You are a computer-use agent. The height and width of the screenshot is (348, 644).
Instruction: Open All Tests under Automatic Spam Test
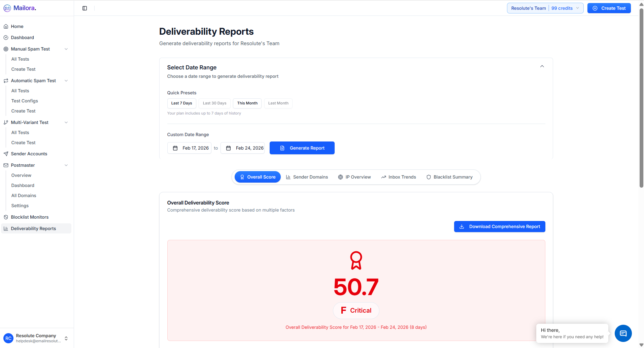(20, 91)
